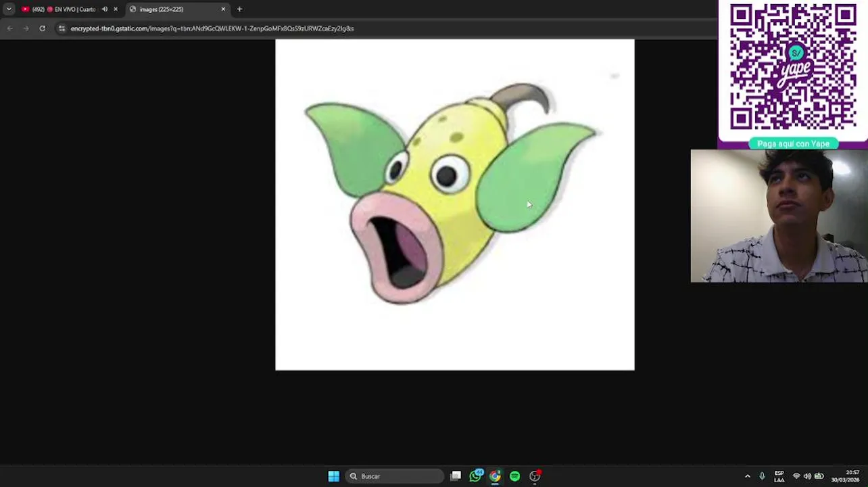Open Google Chrome from the taskbar
Image resolution: width=868 pixels, height=487 pixels.
click(496, 476)
